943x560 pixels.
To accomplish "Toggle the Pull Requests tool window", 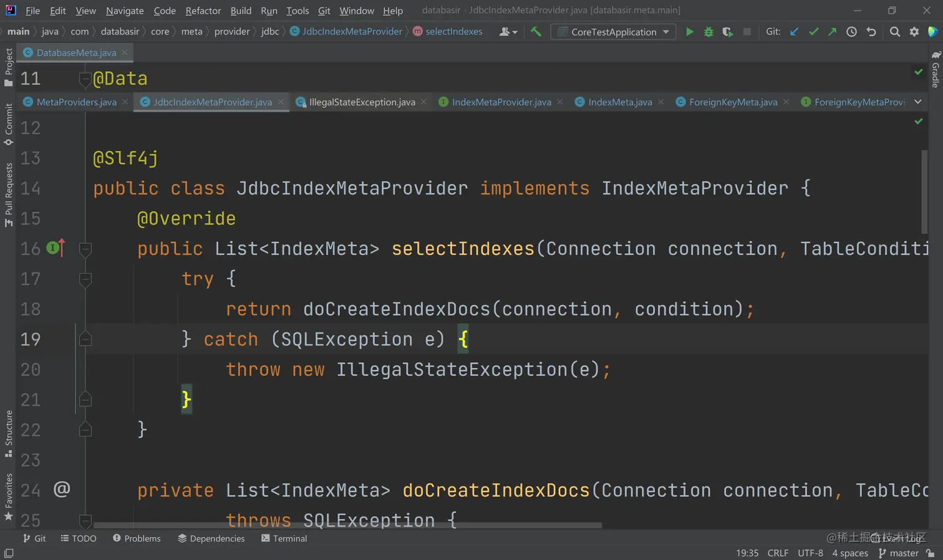I will pos(9,195).
